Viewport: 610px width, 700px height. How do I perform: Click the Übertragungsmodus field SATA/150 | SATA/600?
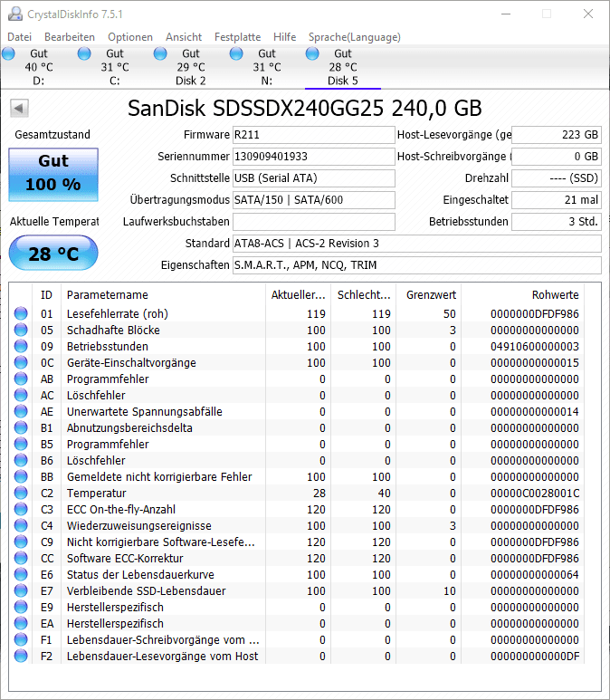(314, 200)
